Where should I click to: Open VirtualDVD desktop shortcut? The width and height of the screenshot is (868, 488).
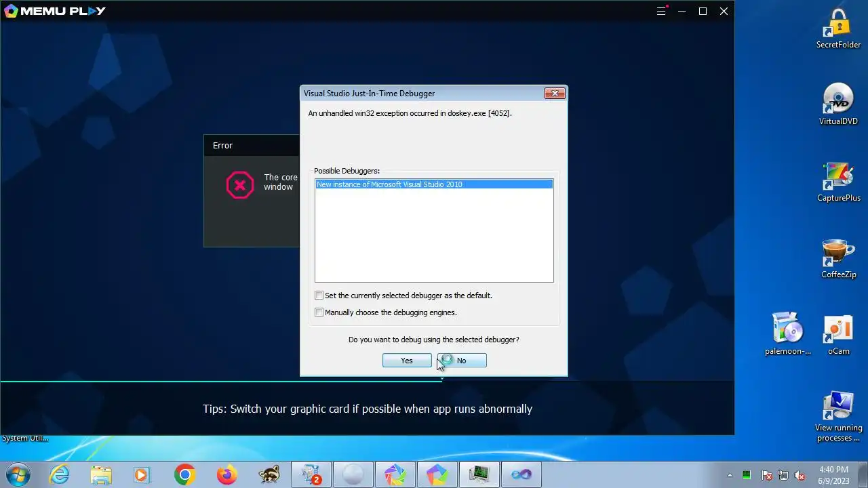(838, 105)
